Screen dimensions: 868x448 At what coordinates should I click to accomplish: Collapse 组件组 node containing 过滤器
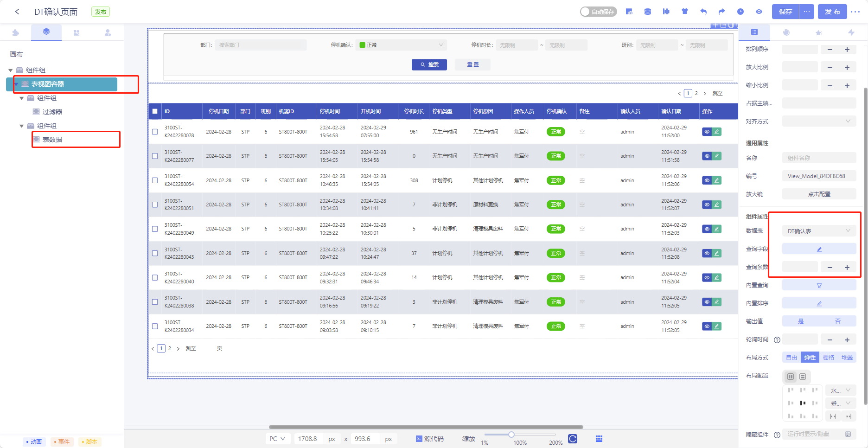point(22,98)
